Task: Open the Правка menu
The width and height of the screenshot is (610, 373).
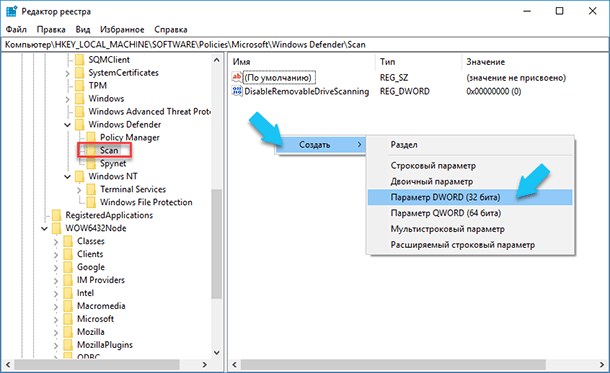Action: point(51,30)
